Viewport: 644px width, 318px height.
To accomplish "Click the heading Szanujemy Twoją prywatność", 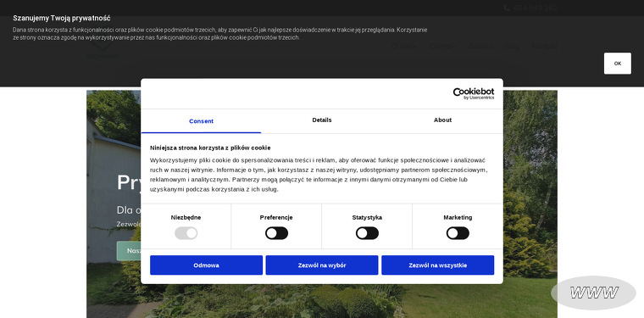I will click(62, 18).
